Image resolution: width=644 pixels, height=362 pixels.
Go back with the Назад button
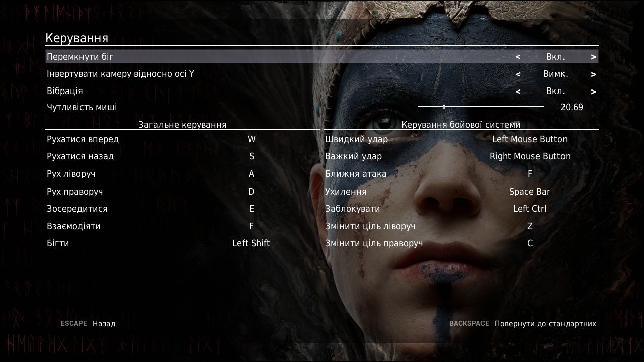coord(88,324)
